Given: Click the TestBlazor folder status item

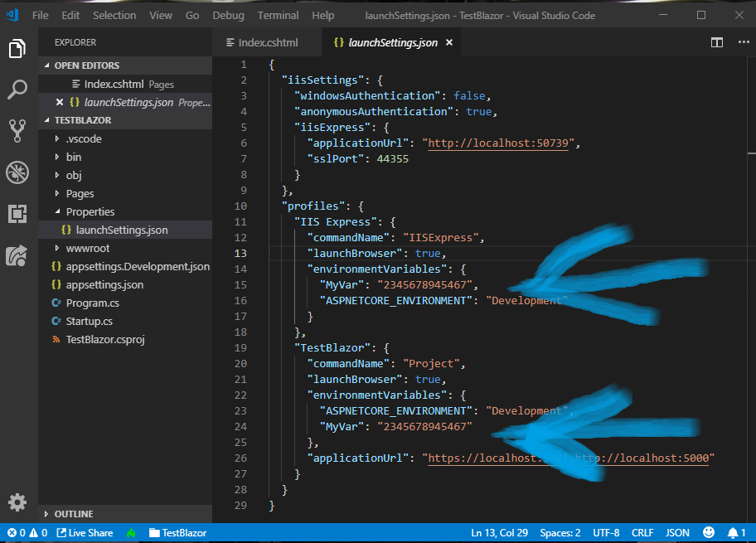Looking at the screenshot, I should [x=178, y=533].
